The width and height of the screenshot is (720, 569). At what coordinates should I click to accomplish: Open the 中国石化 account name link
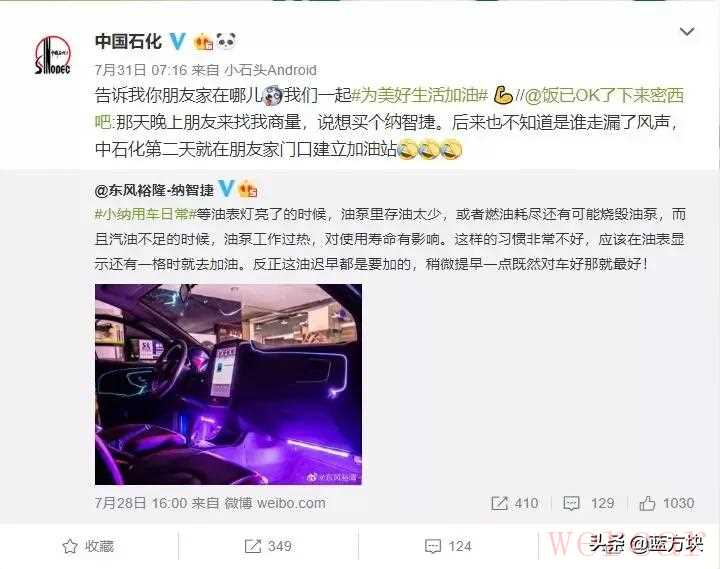tap(128, 41)
